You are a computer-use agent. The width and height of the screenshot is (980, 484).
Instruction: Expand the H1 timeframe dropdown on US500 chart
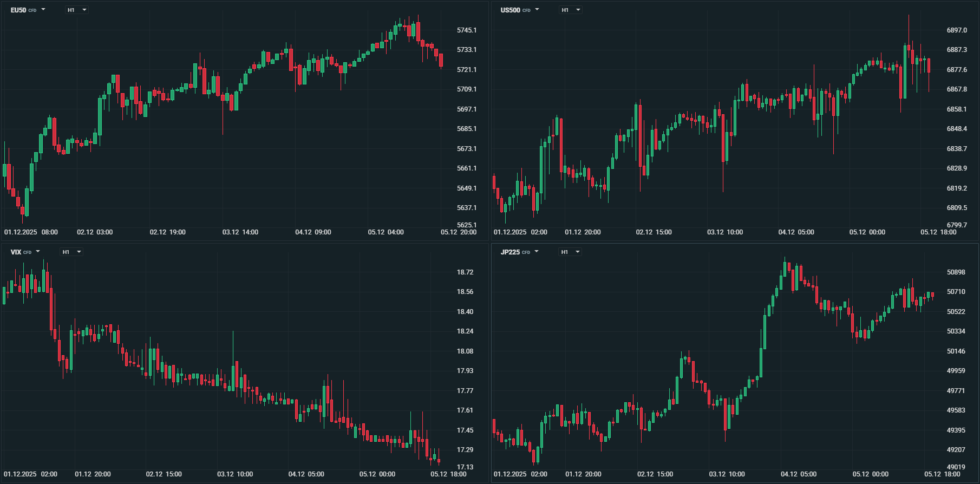pyautogui.click(x=571, y=10)
